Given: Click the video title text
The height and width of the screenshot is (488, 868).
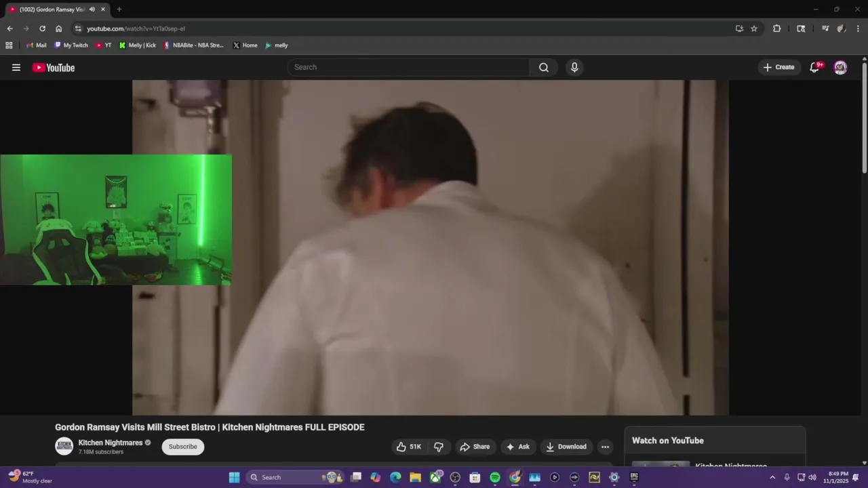Looking at the screenshot, I should (210, 427).
